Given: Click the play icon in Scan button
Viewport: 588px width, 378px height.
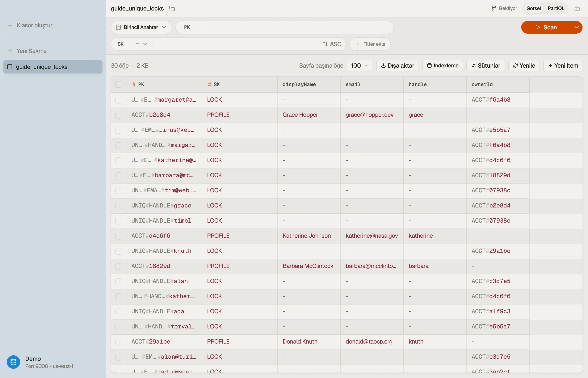Looking at the screenshot, I should pos(537,27).
